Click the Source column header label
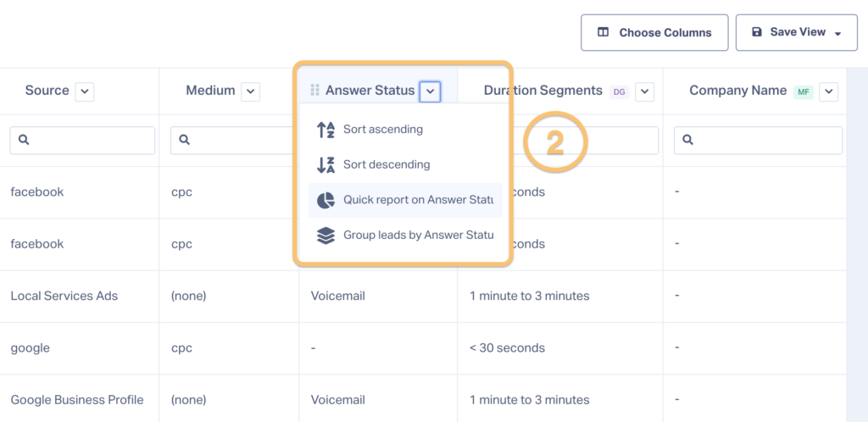 [x=47, y=91]
